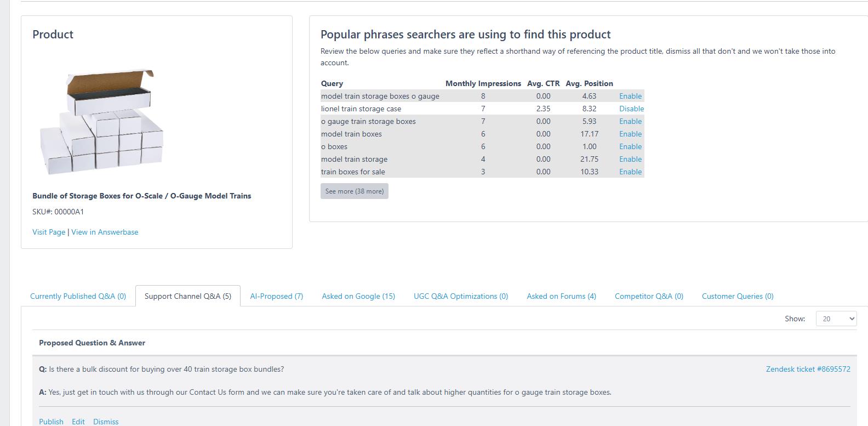This screenshot has height=426, width=868.
Task: Open the Visit Page link
Action: (x=49, y=232)
